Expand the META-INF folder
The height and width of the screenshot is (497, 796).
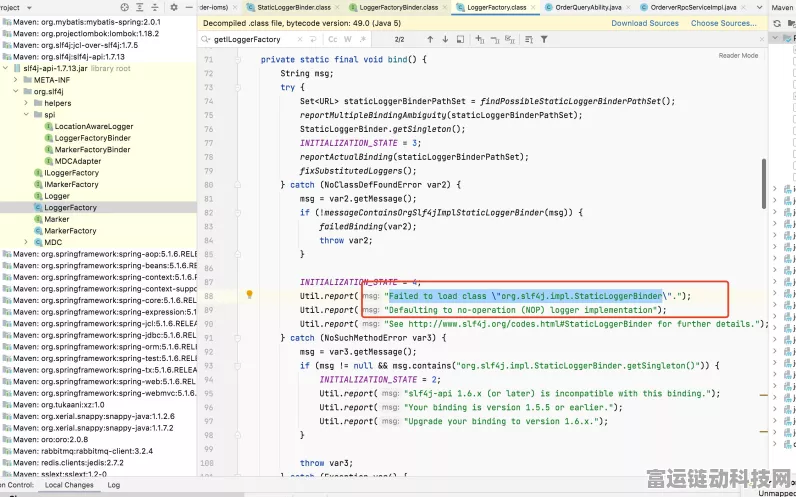pyautogui.click(x=16, y=80)
